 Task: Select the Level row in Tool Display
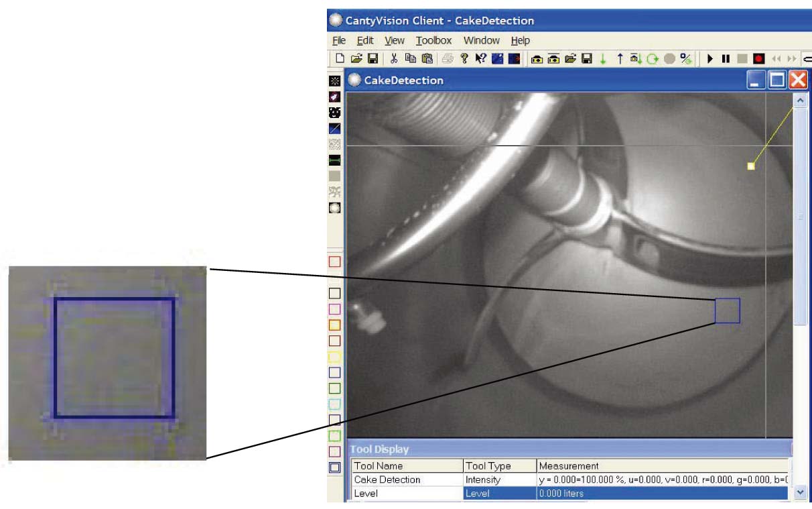366,494
